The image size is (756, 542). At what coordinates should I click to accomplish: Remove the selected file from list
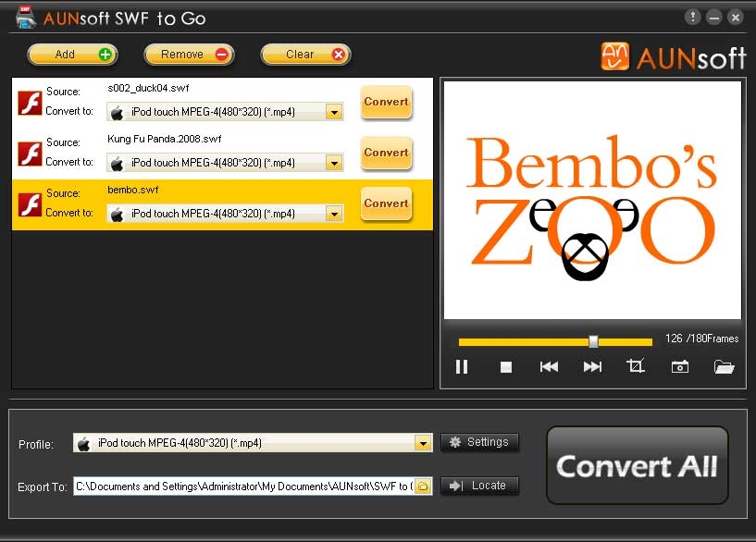[190, 55]
